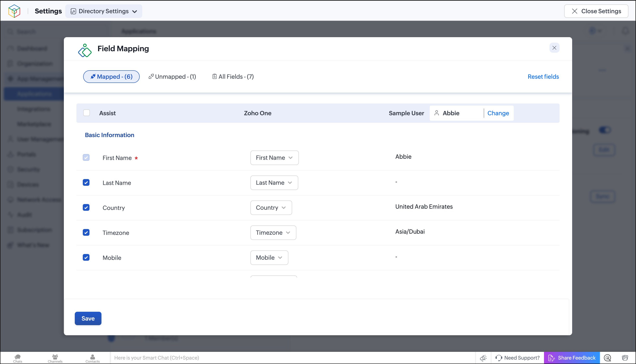Uncheck the Last Name checkbox
Screen dimensions: 636x364
[86, 182]
